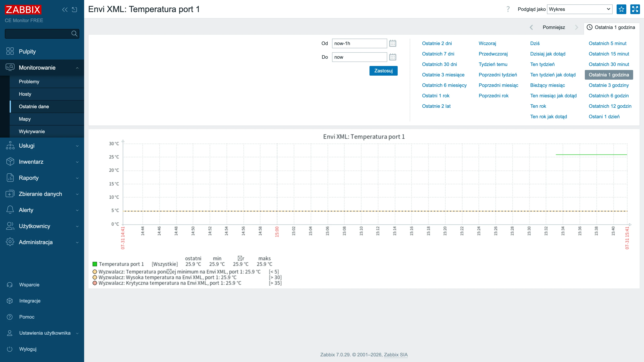Add graph to favorites with star icon

[x=621, y=9]
